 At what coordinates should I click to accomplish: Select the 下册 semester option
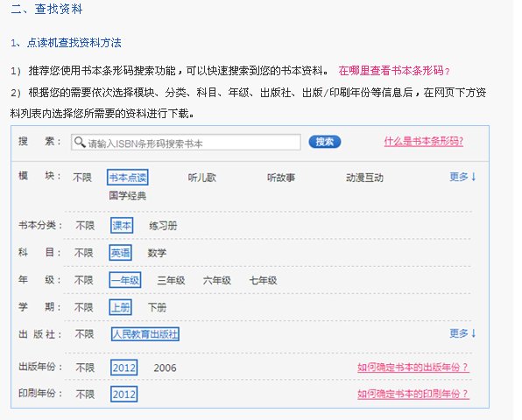[157, 307]
